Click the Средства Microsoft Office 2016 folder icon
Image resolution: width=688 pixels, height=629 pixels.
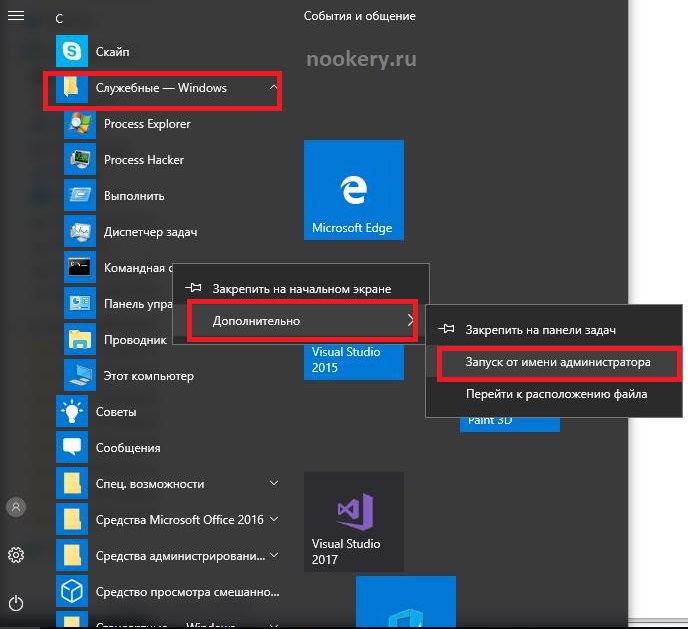point(72,519)
